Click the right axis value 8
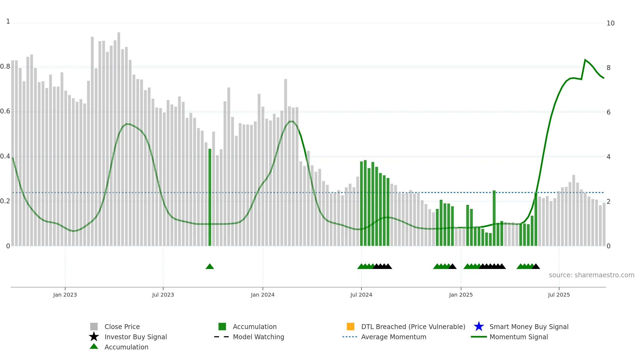Screen dimensions: 644x362 coord(609,68)
